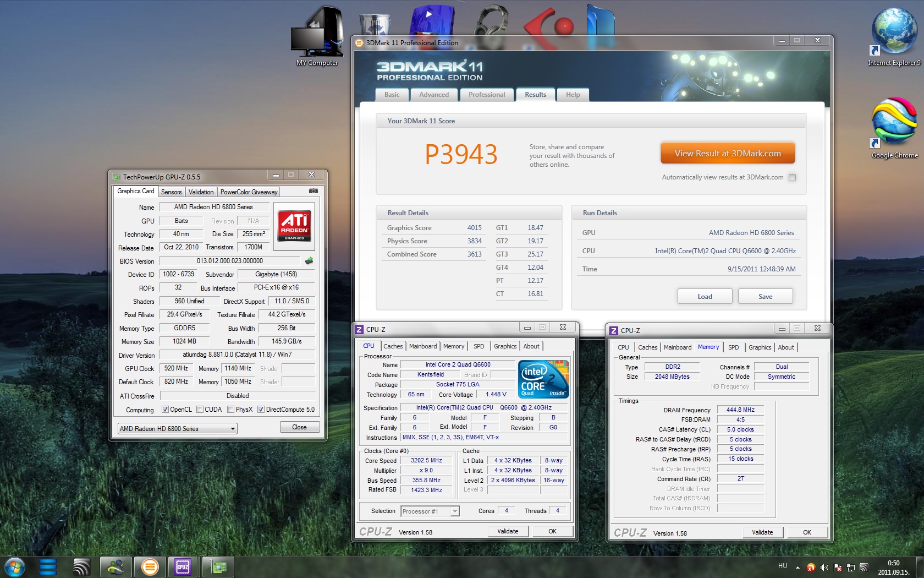
Task: Click the P3943 score text
Action: pyautogui.click(x=461, y=154)
